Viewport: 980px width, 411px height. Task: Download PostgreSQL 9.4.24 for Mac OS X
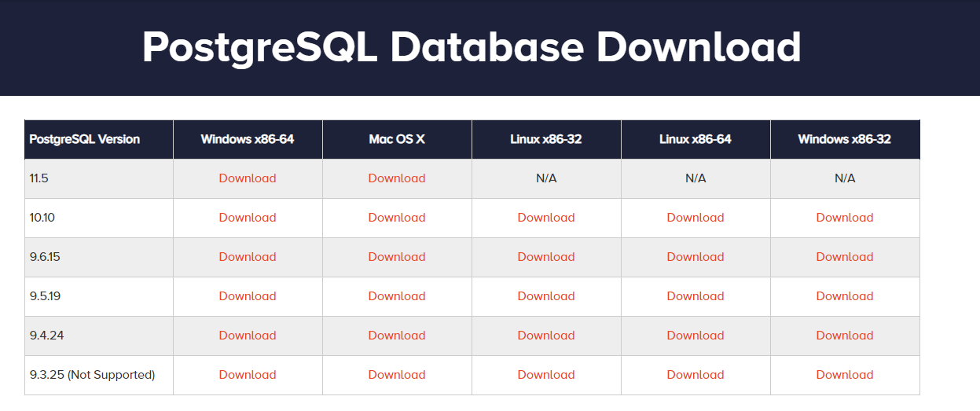coord(397,336)
